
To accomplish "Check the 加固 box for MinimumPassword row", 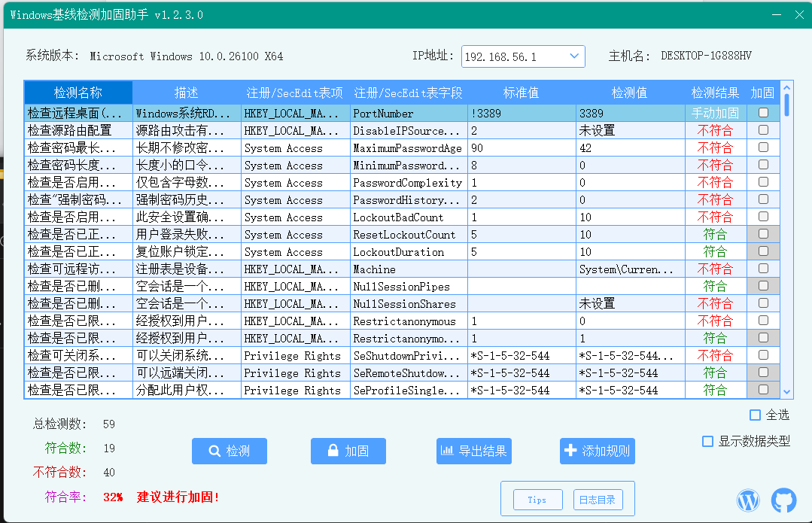I will click(x=763, y=165).
